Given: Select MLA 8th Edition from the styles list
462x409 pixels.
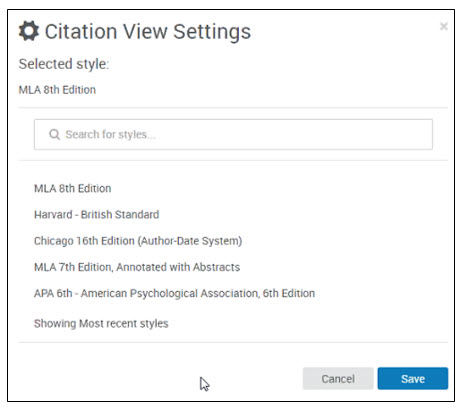Looking at the screenshot, I should (72, 188).
